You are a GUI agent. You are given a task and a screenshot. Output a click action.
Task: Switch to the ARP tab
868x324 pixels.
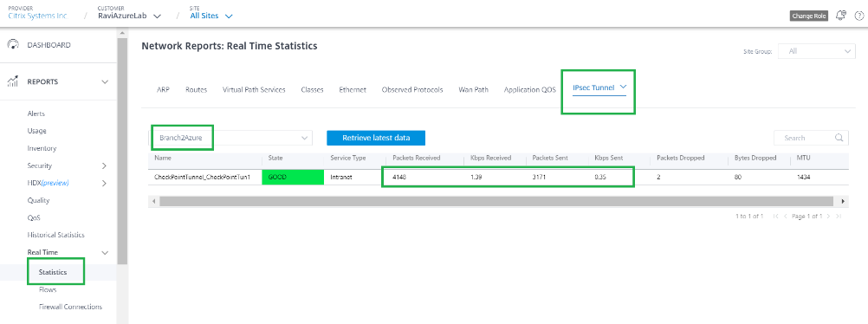[x=164, y=90]
